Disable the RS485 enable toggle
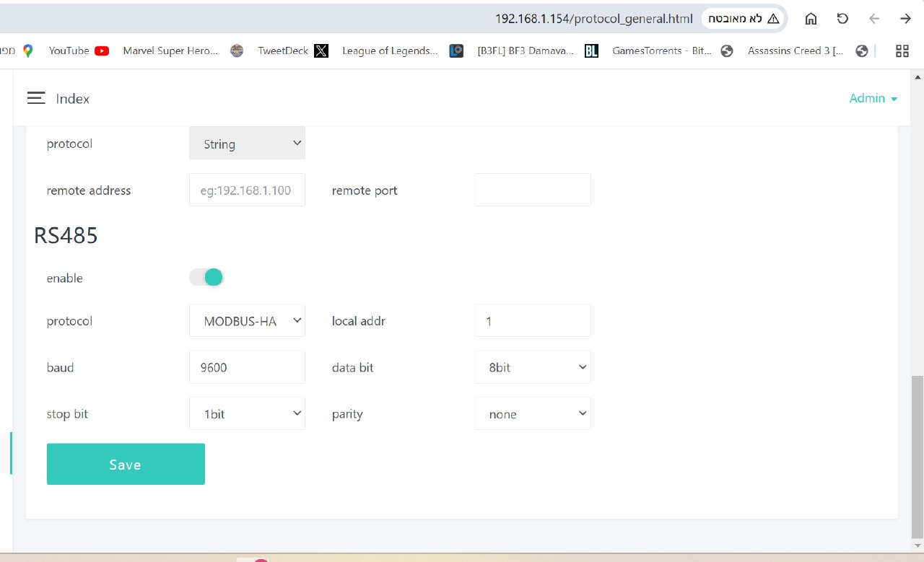Screen dimensions: 924x562 (x=207, y=278)
